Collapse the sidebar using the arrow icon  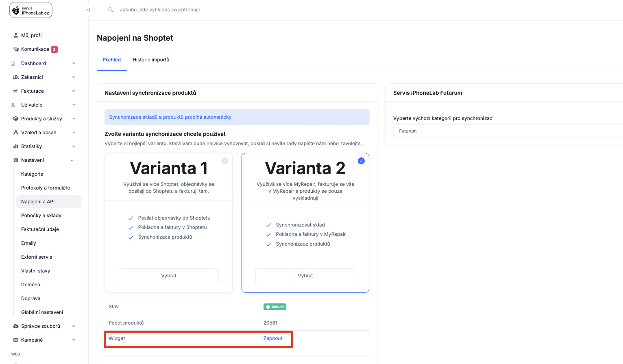click(x=88, y=10)
